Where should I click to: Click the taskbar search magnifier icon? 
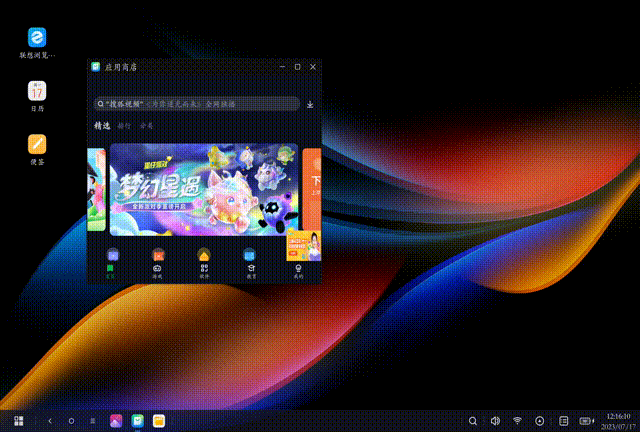[473, 421]
